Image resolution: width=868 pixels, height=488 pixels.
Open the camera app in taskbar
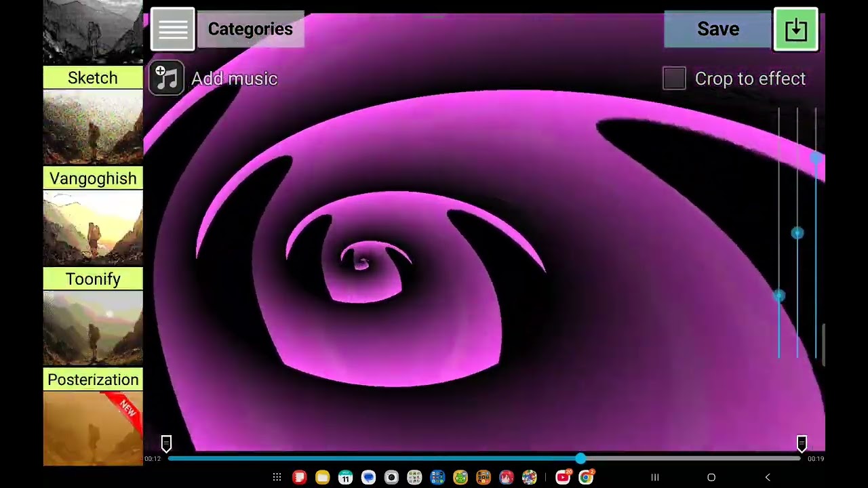(x=391, y=478)
